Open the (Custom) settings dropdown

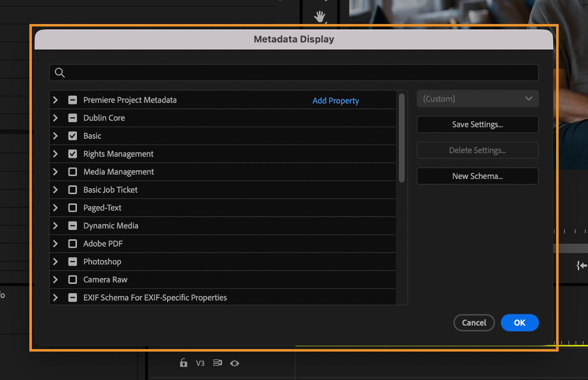point(477,99)
